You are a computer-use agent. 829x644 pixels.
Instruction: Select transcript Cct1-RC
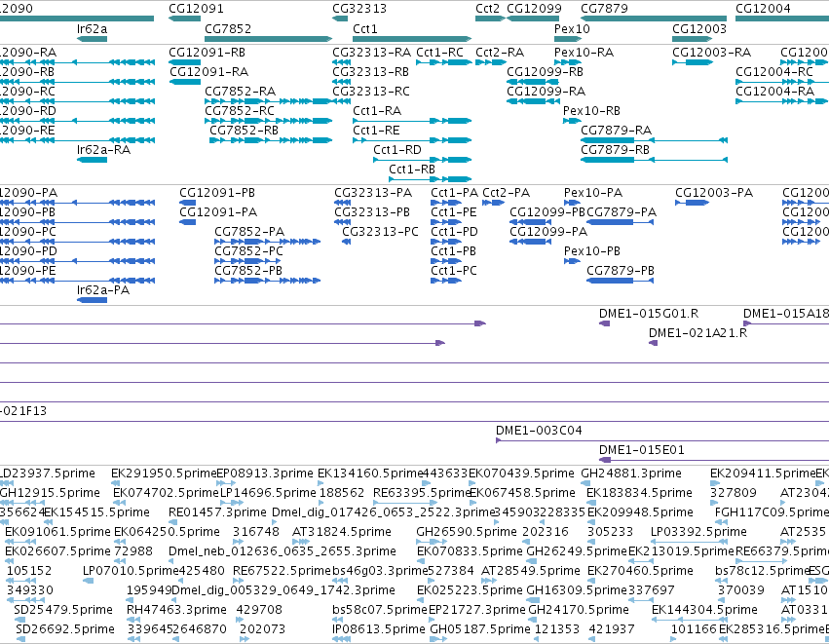click(x=443, y=62)
